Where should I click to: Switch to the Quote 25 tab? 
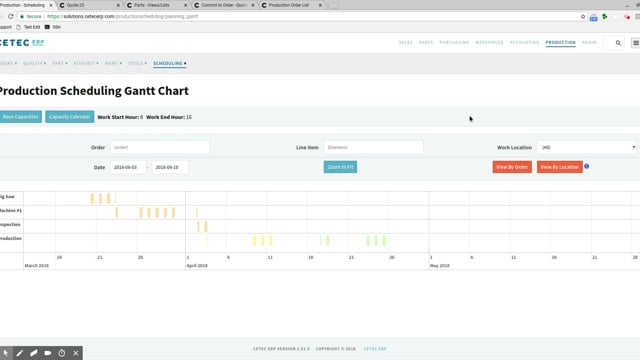point(89,5)
